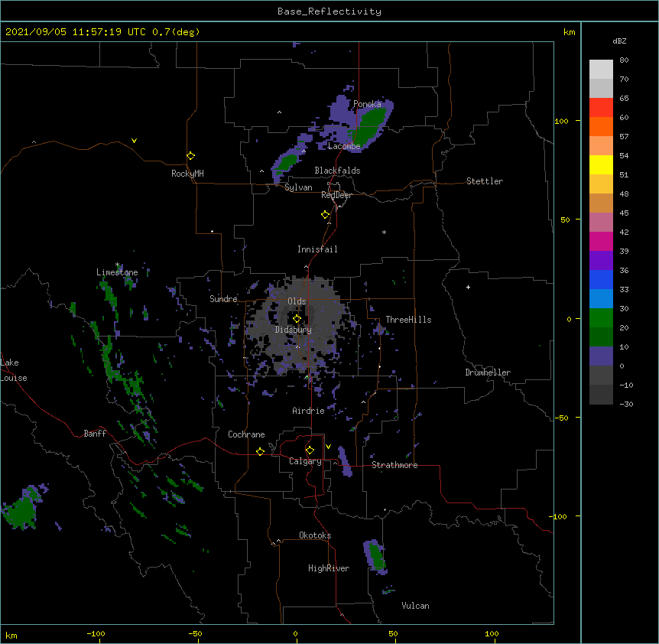
Task: Click the Limestone label
Action: point(117,272)
